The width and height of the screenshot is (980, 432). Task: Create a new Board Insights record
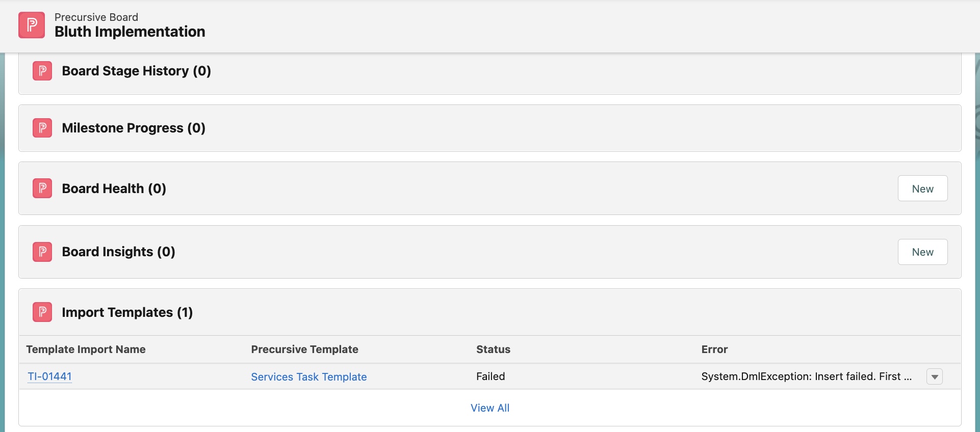(x=922, y=252)
